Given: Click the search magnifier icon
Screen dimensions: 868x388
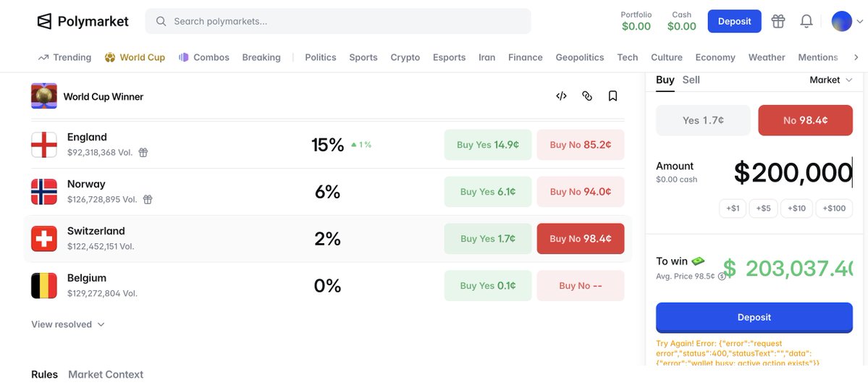Looking at the screenshot, I should pyautogui.click(x=161, y=22).
